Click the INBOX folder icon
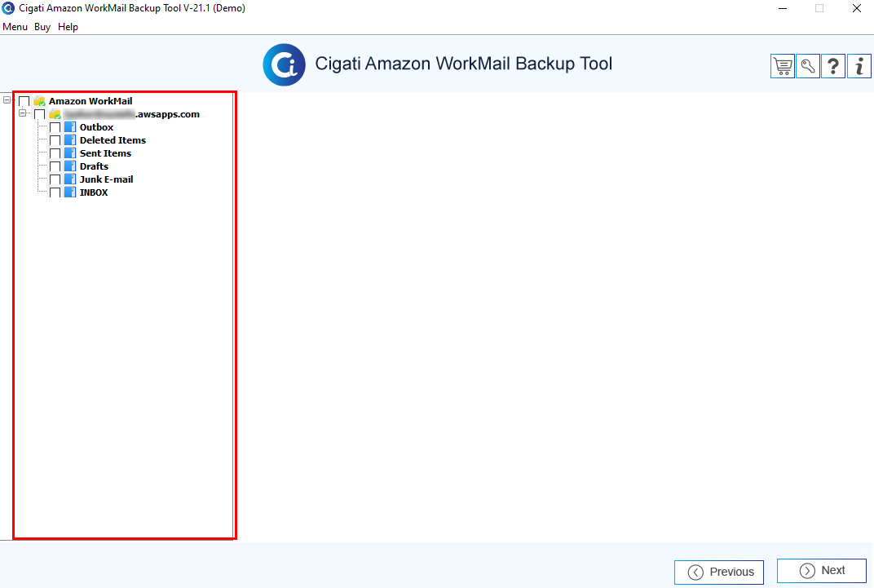Screen dimensions: 874x588 pyautogui.click(x=69, y=192)
